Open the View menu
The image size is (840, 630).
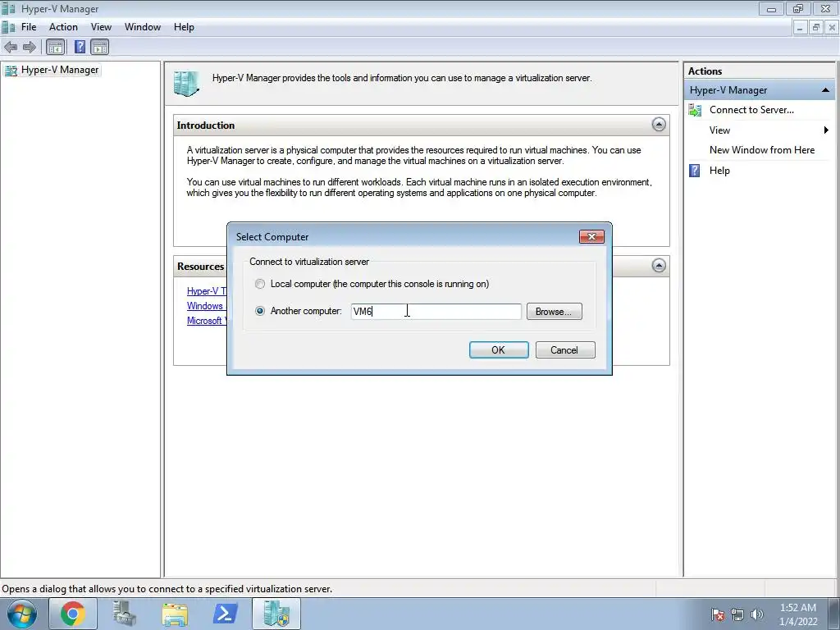coord(101,27)
